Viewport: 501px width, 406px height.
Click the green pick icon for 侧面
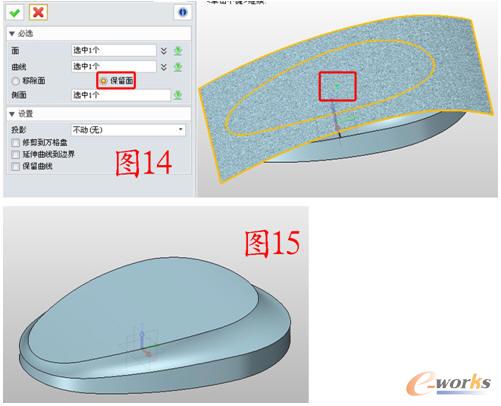178,95
